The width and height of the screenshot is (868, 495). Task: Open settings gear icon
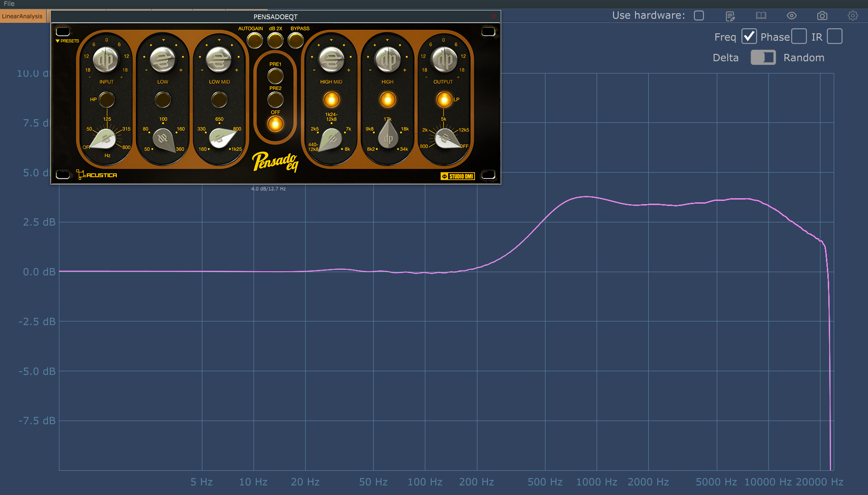(853, 16)
